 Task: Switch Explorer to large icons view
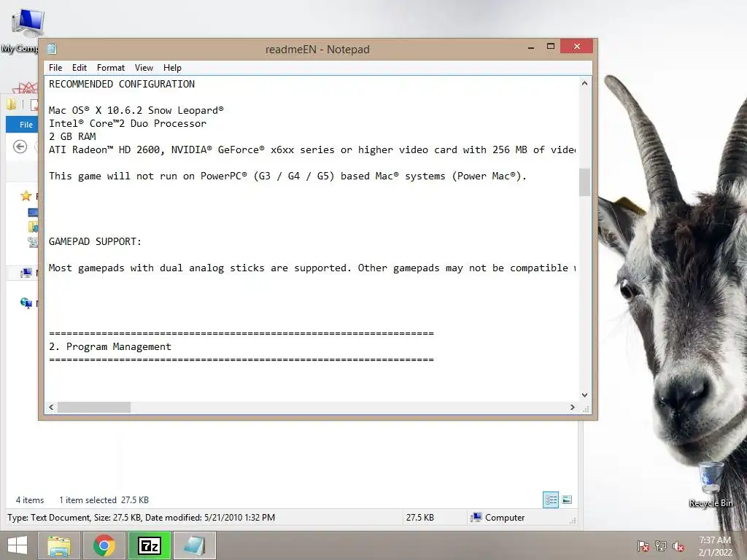(x=567, y=499)
